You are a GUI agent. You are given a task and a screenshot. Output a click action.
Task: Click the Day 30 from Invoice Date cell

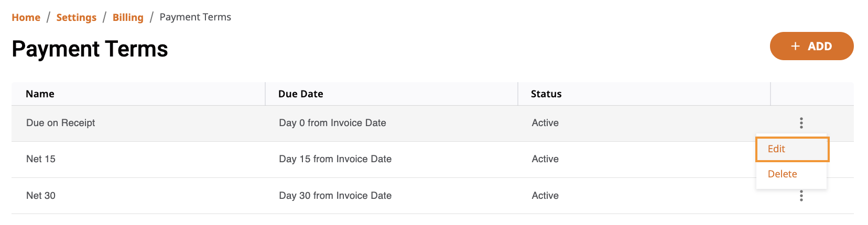[x=335, y=196]
